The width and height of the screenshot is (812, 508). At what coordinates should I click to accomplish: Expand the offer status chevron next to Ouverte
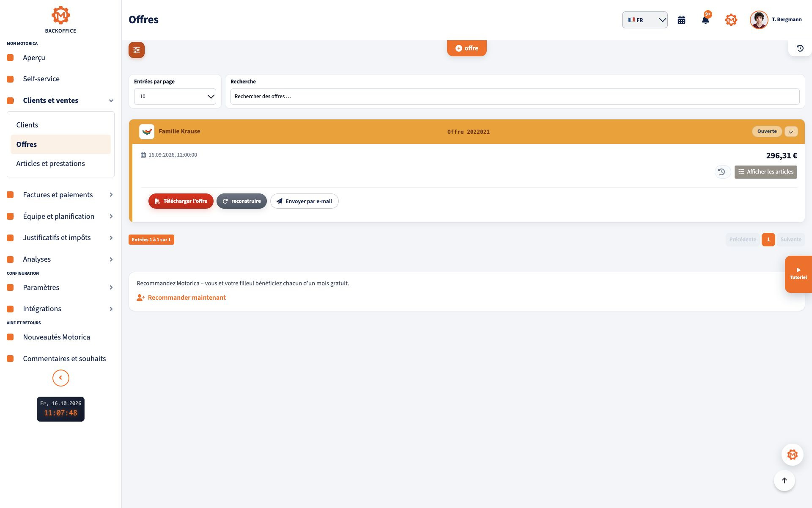pos(791,132)
